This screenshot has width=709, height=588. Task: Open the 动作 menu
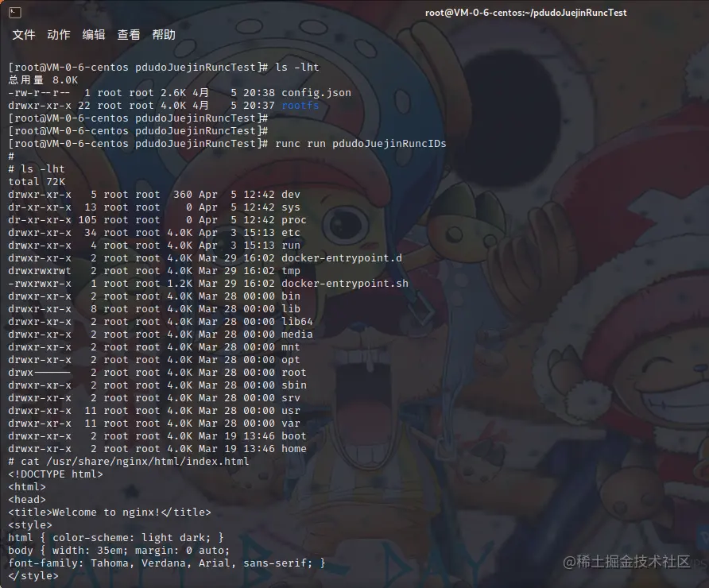coord(59,35)
